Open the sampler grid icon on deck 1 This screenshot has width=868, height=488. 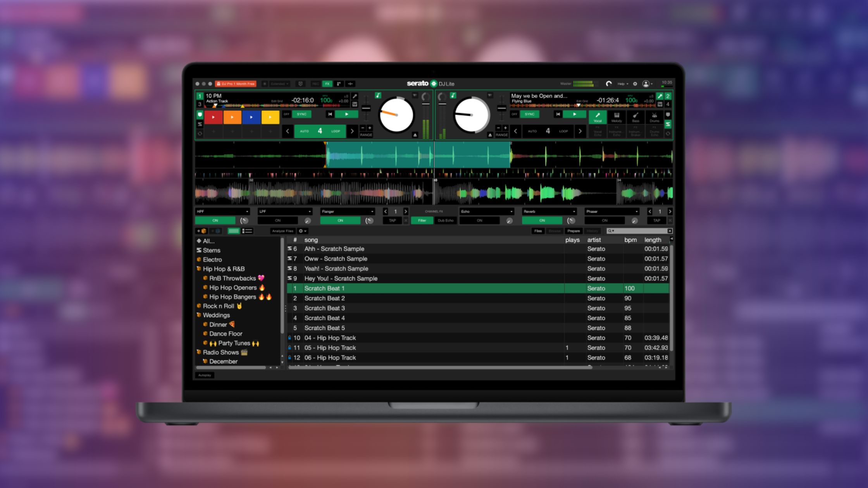click(x=355, y=104)
